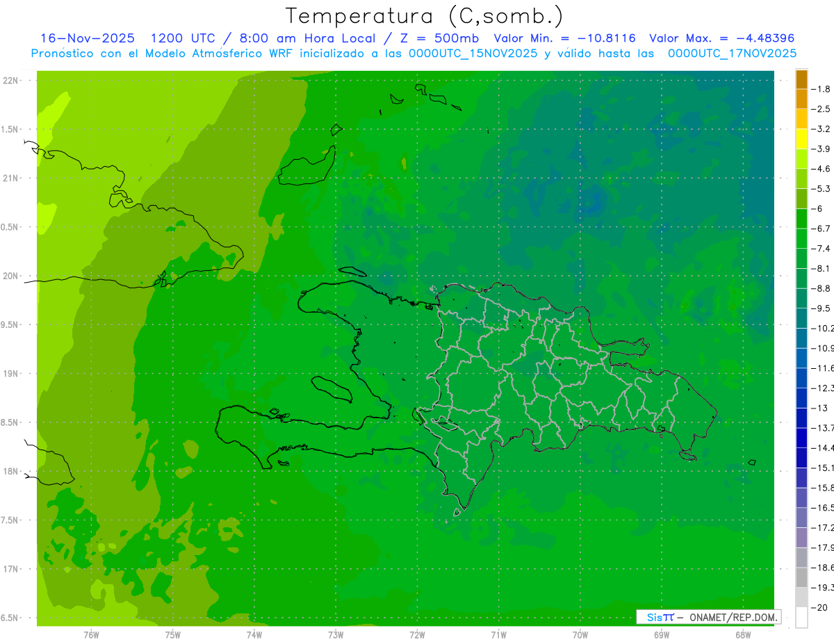Click the '17N' latitude label
Image resolution: width=834 pixels, height=644 pixels.
pos(10,569)
